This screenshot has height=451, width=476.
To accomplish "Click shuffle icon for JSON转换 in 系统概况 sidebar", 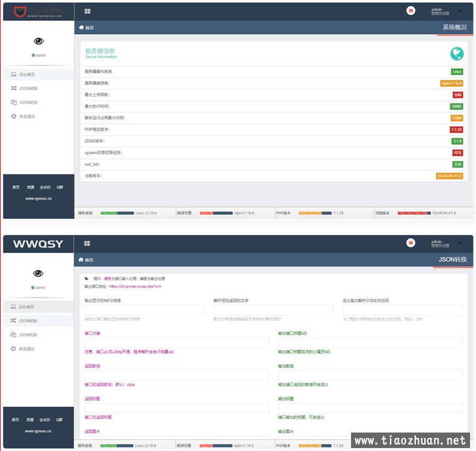I will 14,88.
